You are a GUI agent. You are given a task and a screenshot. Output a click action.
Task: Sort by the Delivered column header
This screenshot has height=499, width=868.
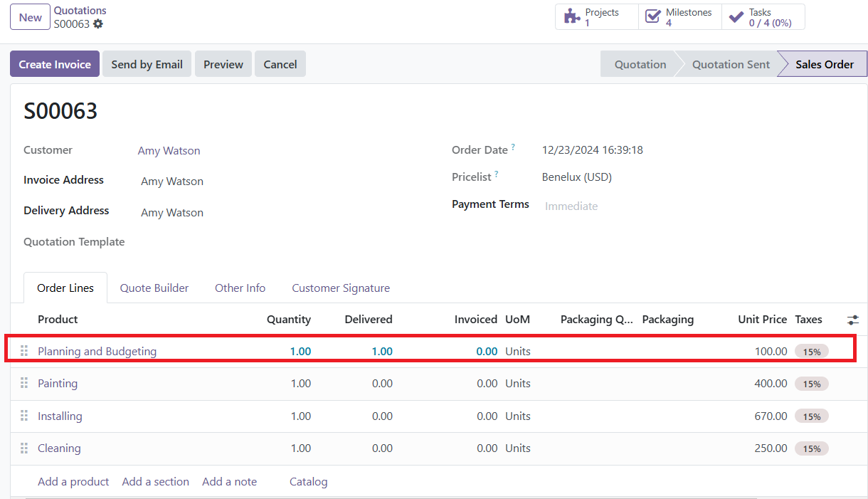coord(369,320)
